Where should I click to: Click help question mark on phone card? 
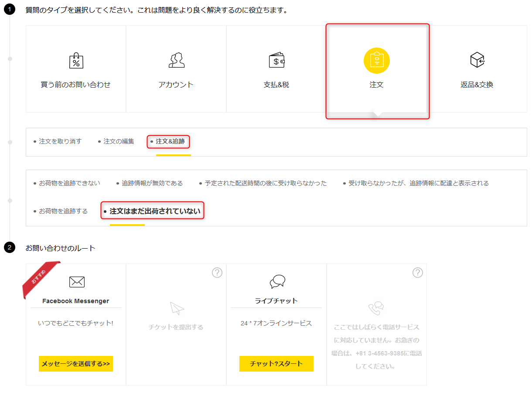click(418, 273)
